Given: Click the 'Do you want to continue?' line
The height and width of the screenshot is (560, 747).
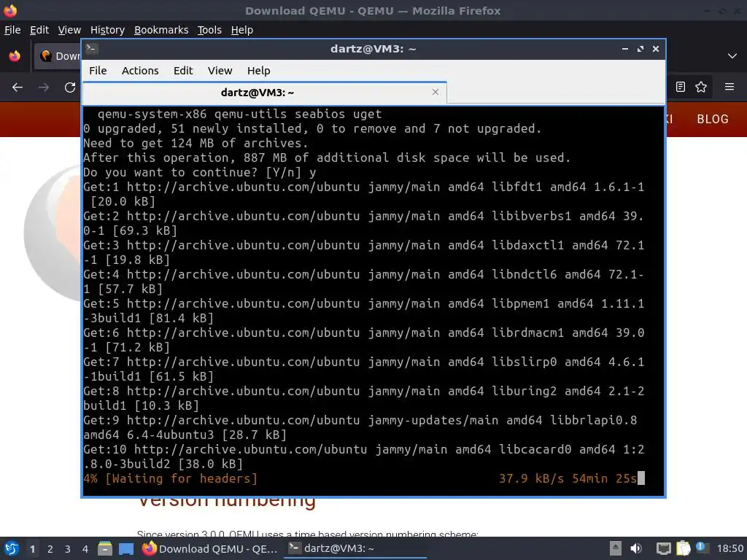Looking at the screenshot, I should [200, 172].
